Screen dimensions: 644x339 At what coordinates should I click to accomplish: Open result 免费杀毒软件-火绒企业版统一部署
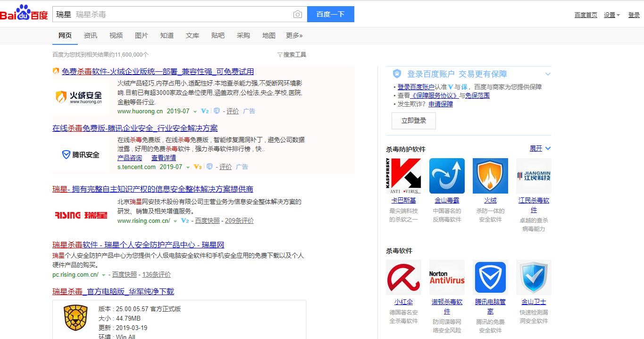(158, 72)
